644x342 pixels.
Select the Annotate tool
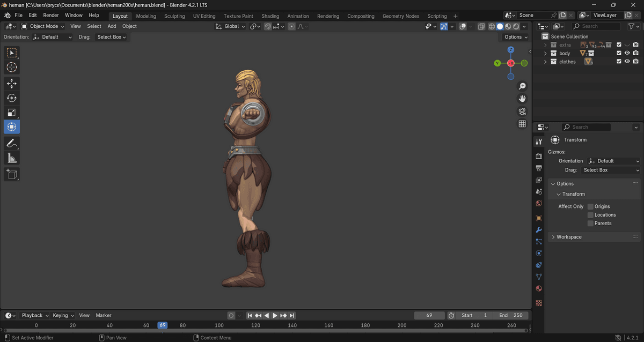click(x=12, y=143)
